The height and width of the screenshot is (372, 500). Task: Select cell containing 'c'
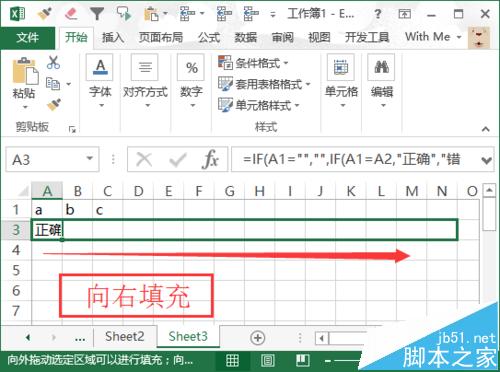pos(108,210)
